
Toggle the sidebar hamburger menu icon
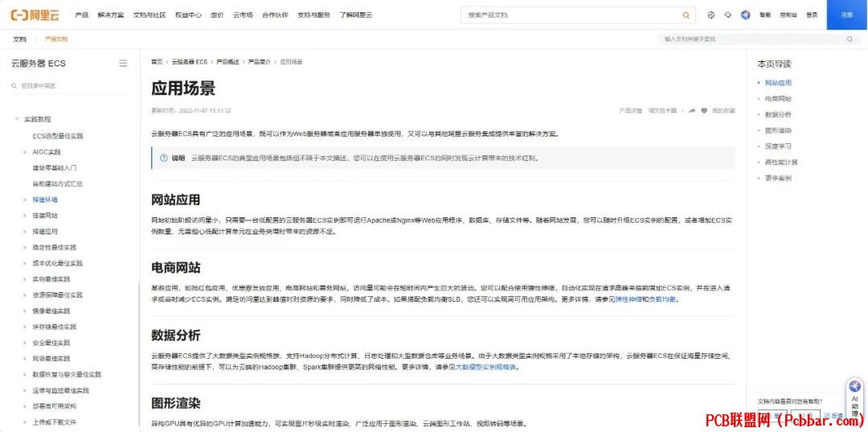(124, 63)
